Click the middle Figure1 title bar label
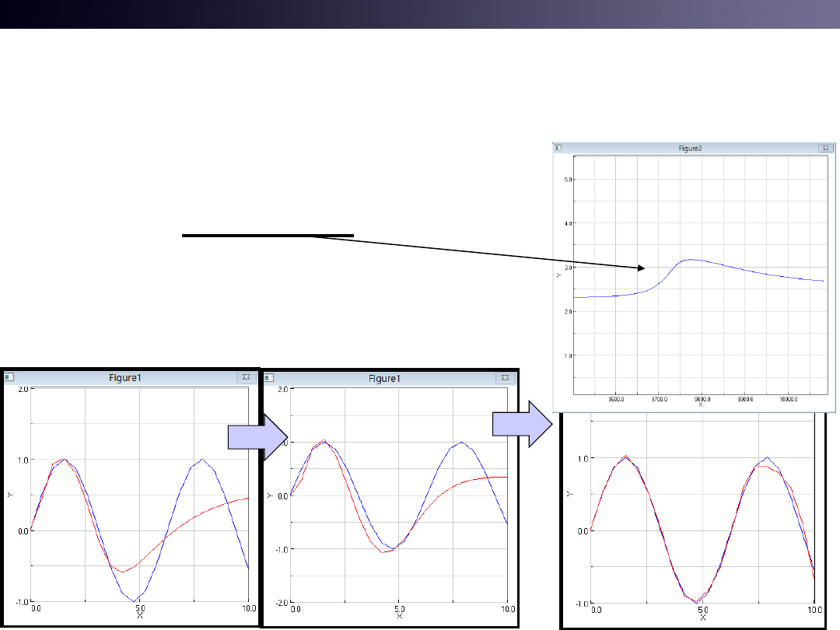840x630 pixels. click(384, 378)
